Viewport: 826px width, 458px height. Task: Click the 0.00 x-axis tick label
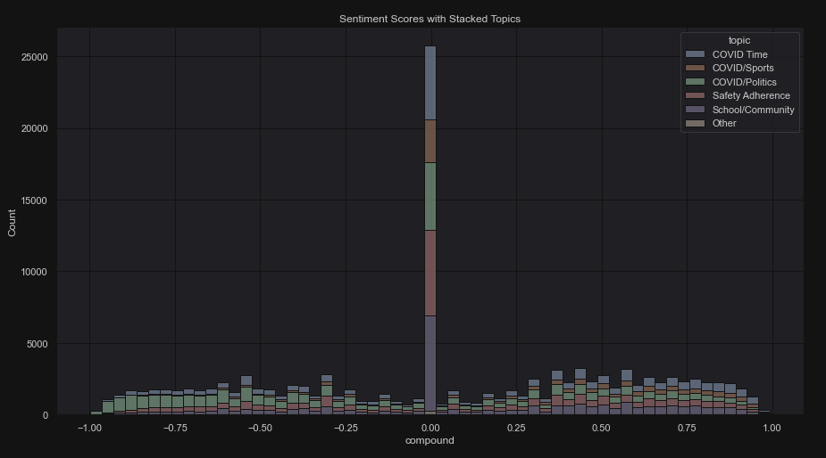pyautogui.click(x=430, y=427)
